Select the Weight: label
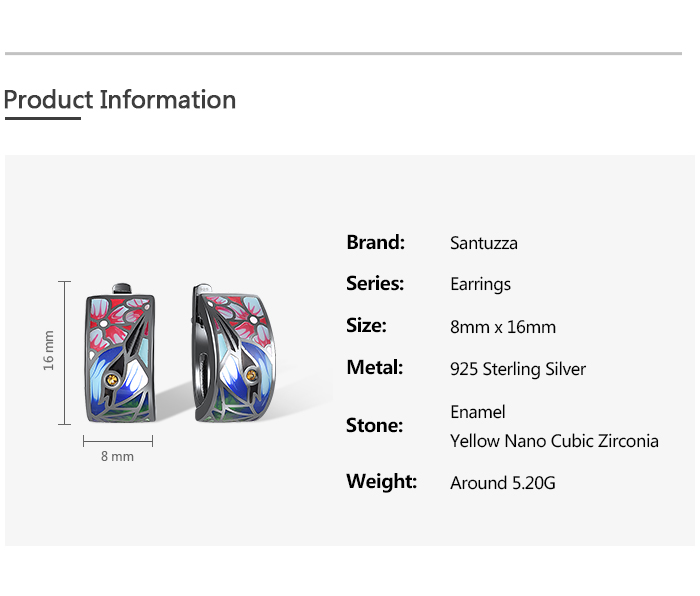Viewport: 700px width, 596px height. pyautogui.click(x=381, y=482)
